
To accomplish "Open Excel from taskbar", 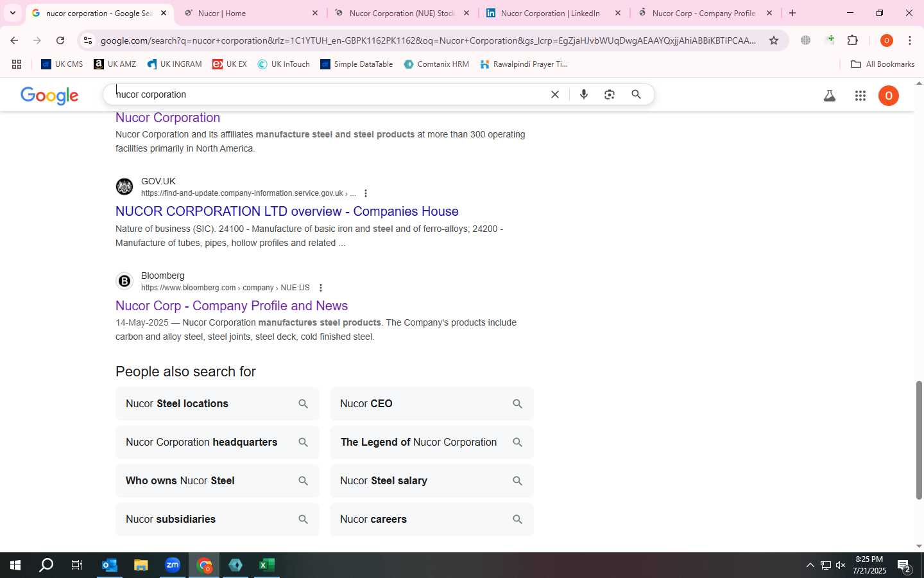I will pyautogui.click(x=267, y=565).
